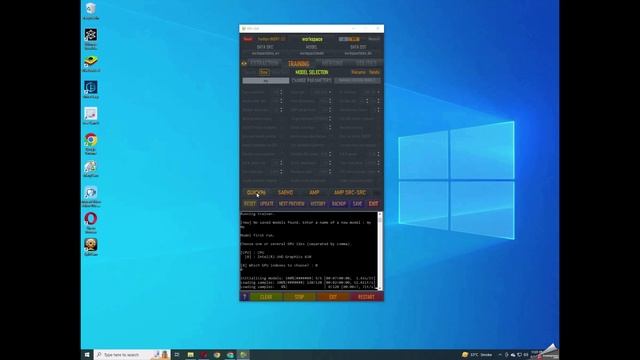Open the Opera Browser desktop shortcut
This screenshot has width=640, height=360.
(91, 222)
